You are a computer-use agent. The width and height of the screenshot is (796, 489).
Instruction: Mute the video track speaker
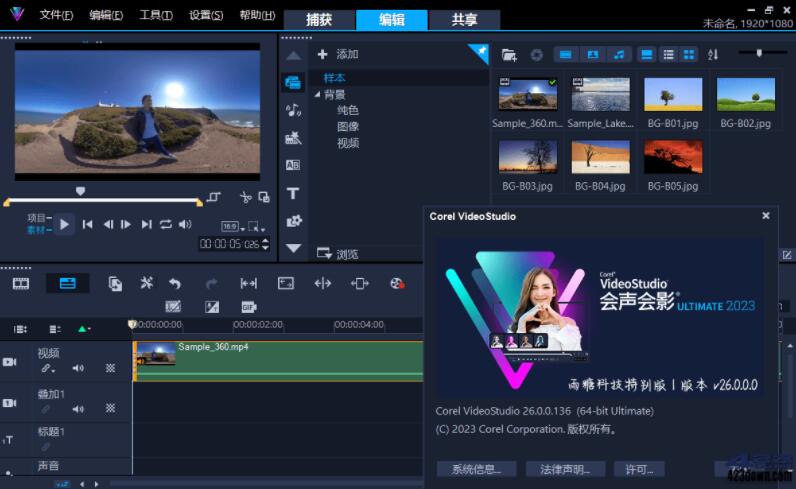[78, 368]
